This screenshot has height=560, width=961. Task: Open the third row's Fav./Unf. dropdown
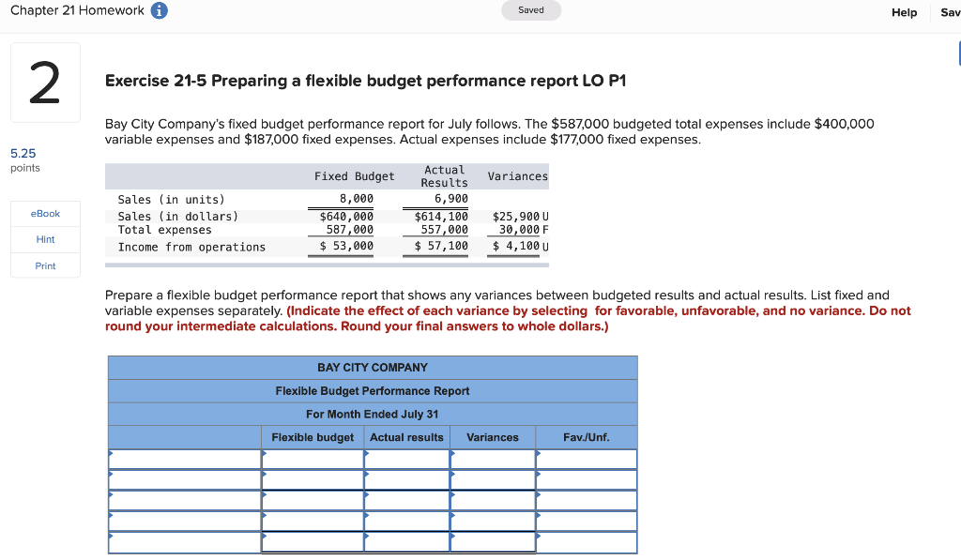pyautogui.click(x=587, y=501)
